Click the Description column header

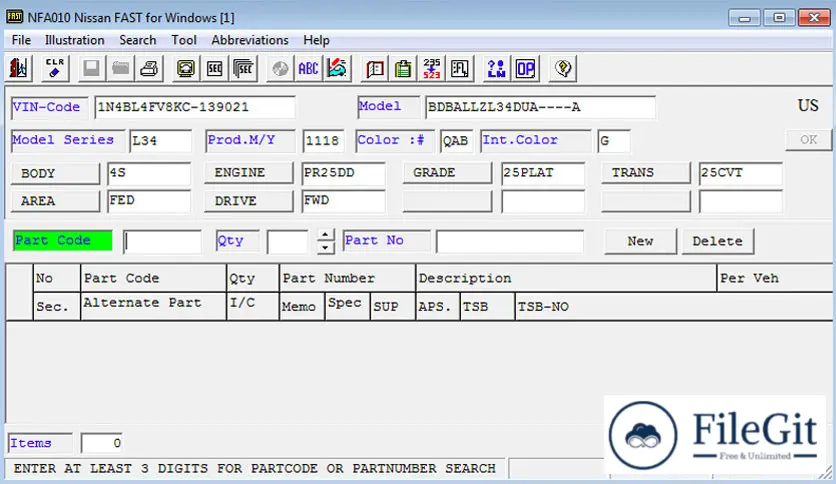pyautogui.click(x=566, y=278)
